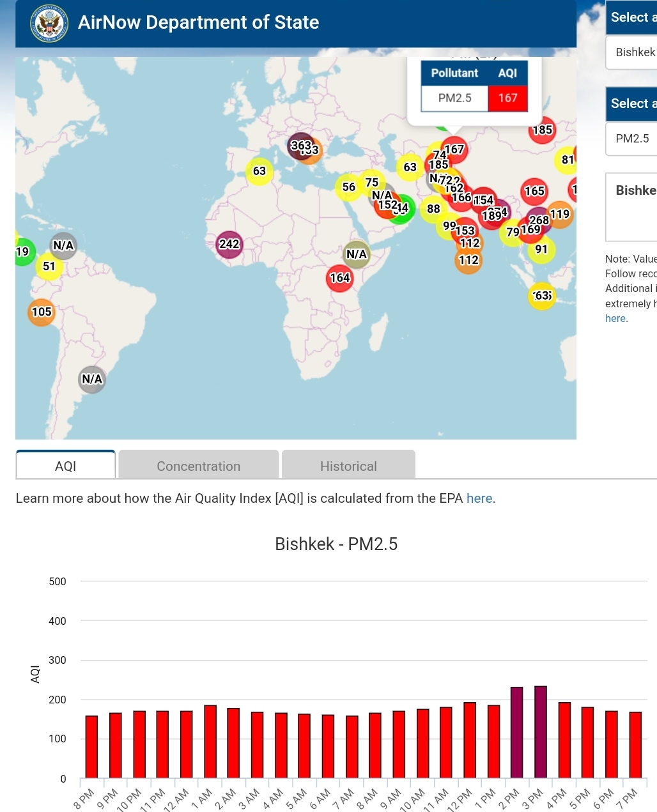
Task: Select the red 185 marker at top right
Action: coord(543,130)
